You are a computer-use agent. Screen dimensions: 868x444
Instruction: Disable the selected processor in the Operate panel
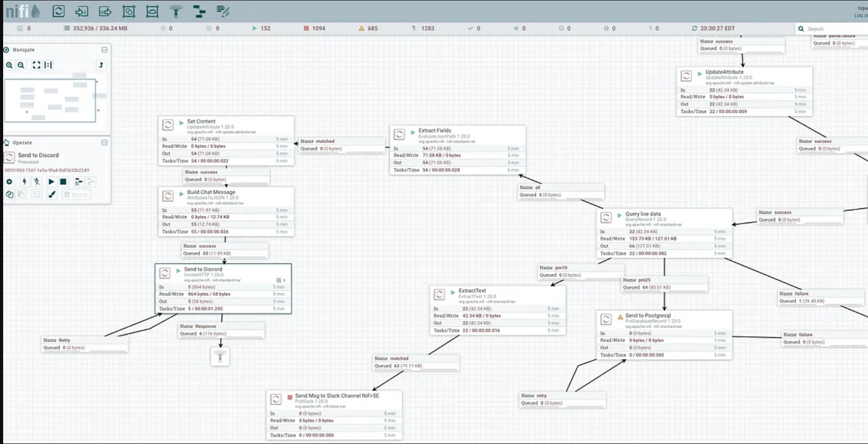pos(37,182)
